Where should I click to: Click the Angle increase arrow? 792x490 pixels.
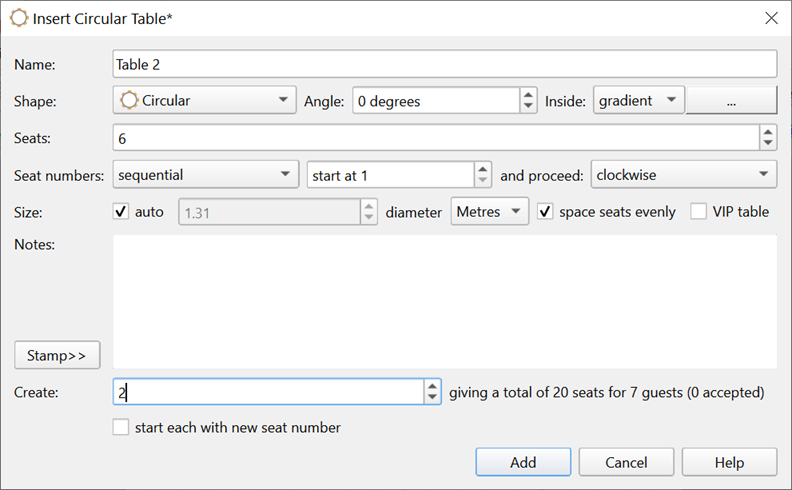[x=528, y=95]
